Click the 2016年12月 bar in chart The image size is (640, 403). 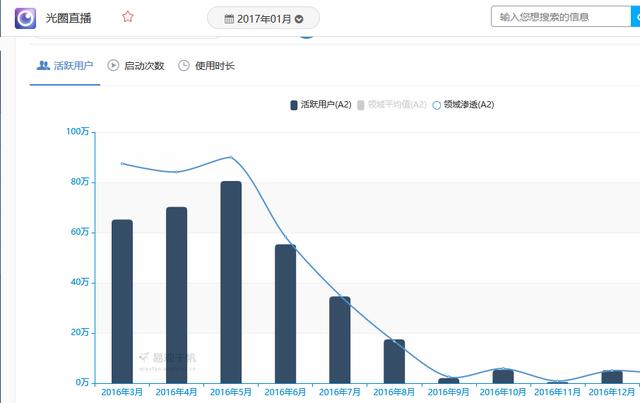coord(612,377)
